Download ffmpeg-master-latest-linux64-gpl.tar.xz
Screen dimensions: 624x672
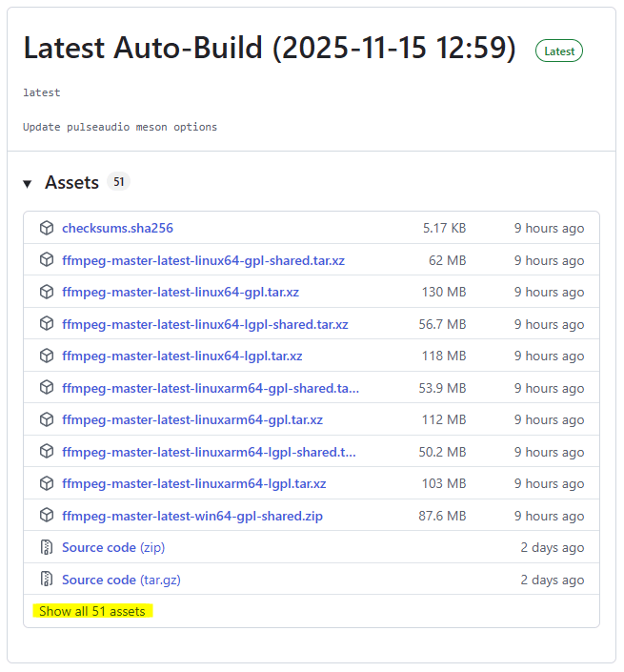point(180,292)
